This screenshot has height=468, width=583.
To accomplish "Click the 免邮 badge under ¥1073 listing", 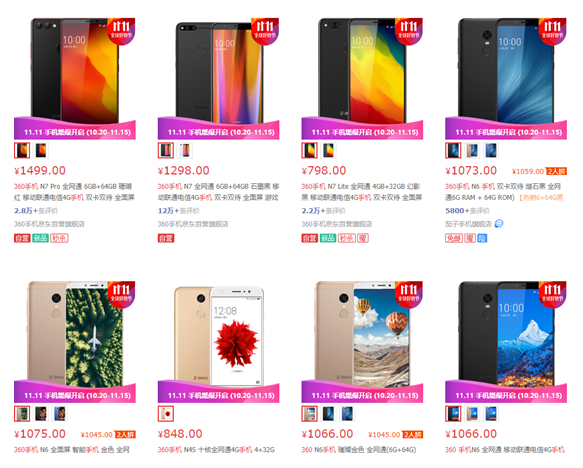I will [454, 238].
